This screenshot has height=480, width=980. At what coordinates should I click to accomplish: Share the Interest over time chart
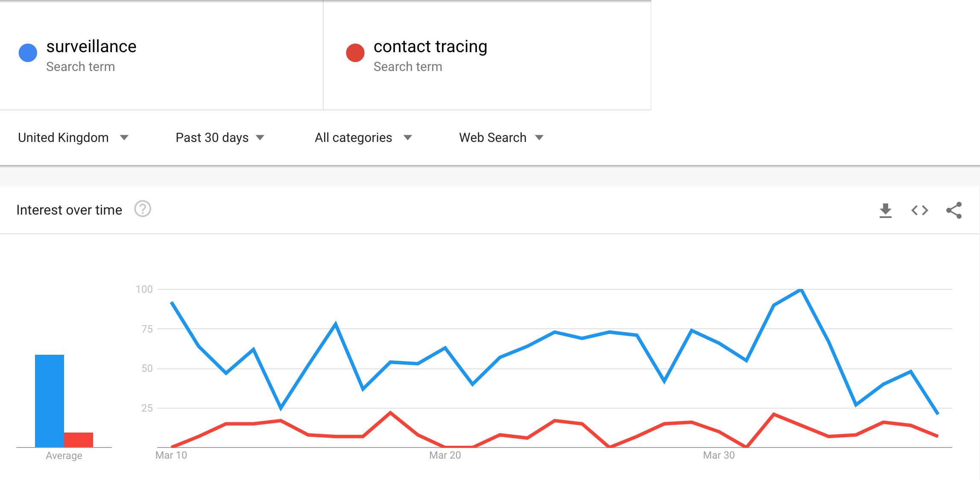954,210
